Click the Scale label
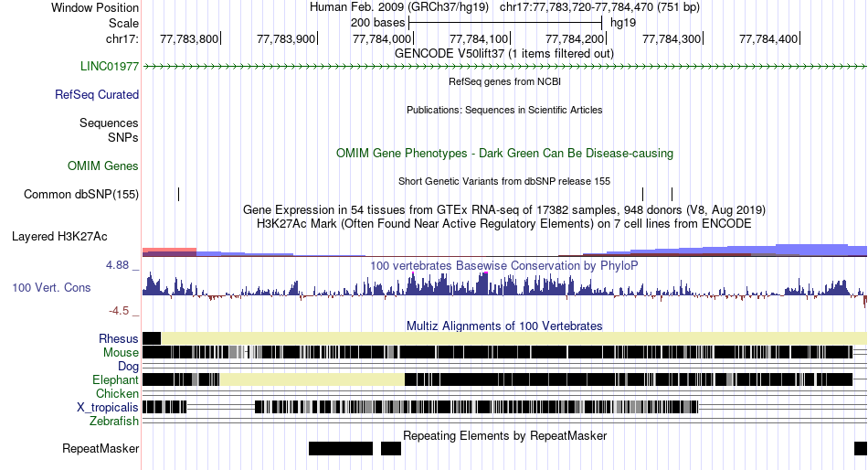Screen dimensions: 868x470 [124, 23]
